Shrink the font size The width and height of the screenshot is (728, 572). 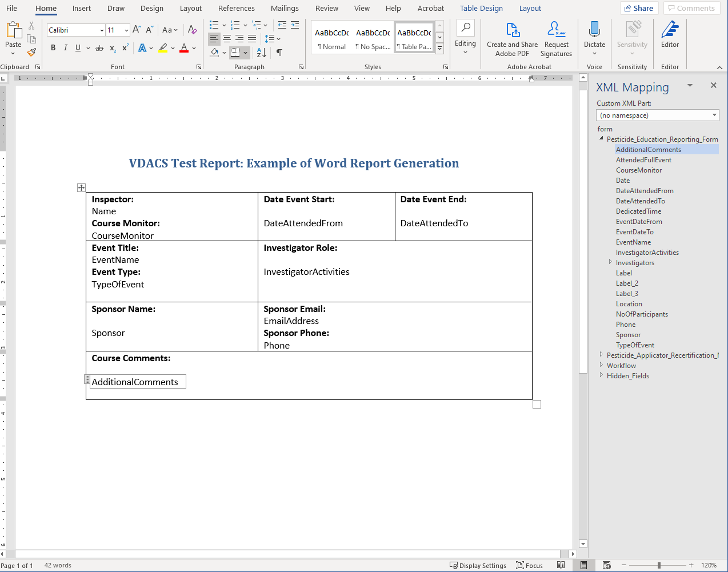tap(149, 30)
